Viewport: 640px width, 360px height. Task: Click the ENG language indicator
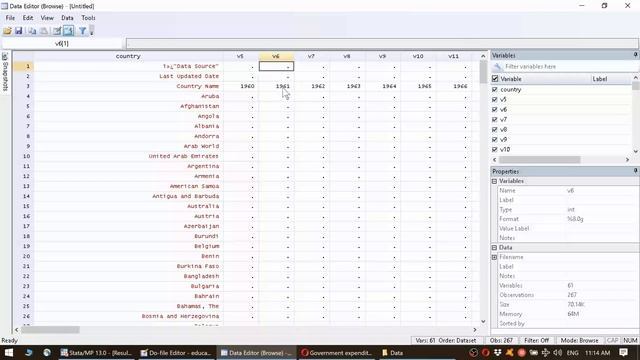pyautogui.click(x=572, y=353)
